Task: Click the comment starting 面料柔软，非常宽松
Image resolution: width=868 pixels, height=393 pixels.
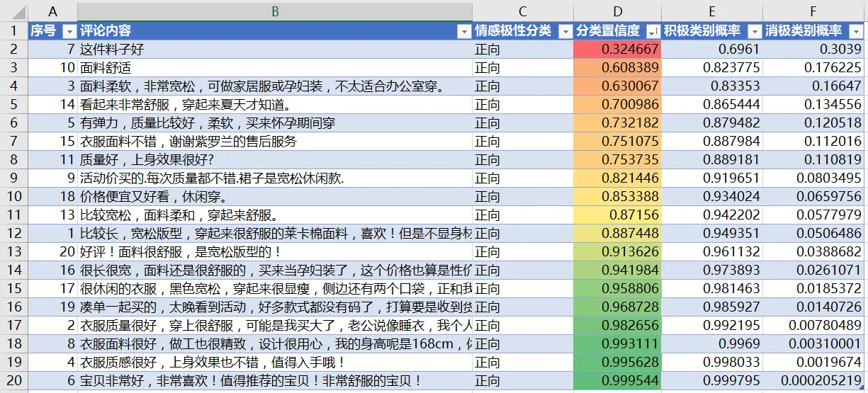Action: click(275, 86)
